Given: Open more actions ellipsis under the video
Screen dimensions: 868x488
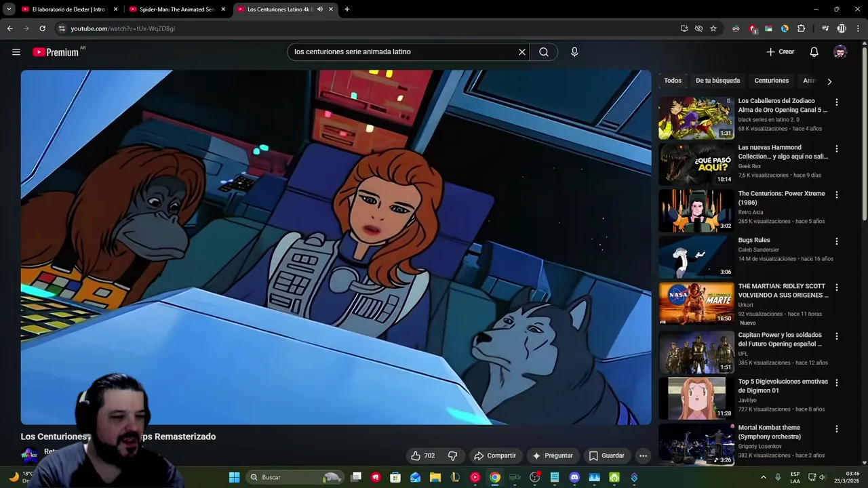Looking at the screenshot, I should 643,455.
